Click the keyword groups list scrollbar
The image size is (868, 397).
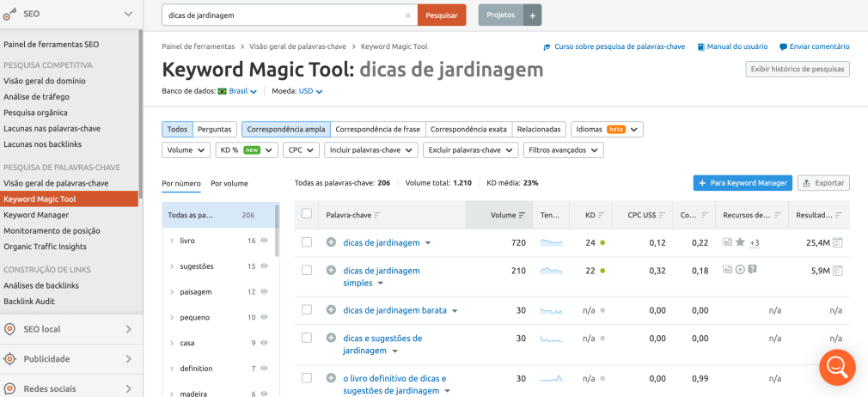click(x=277, y=229)
